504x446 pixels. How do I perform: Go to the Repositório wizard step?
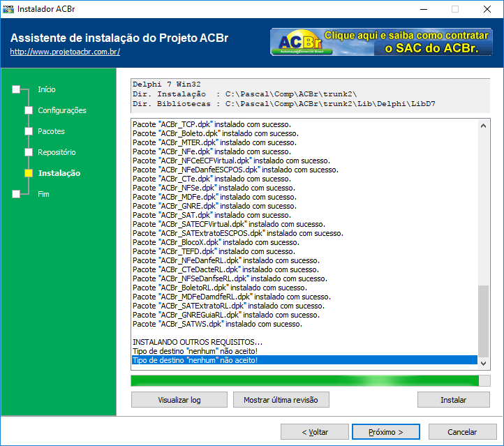coord(57,152)
